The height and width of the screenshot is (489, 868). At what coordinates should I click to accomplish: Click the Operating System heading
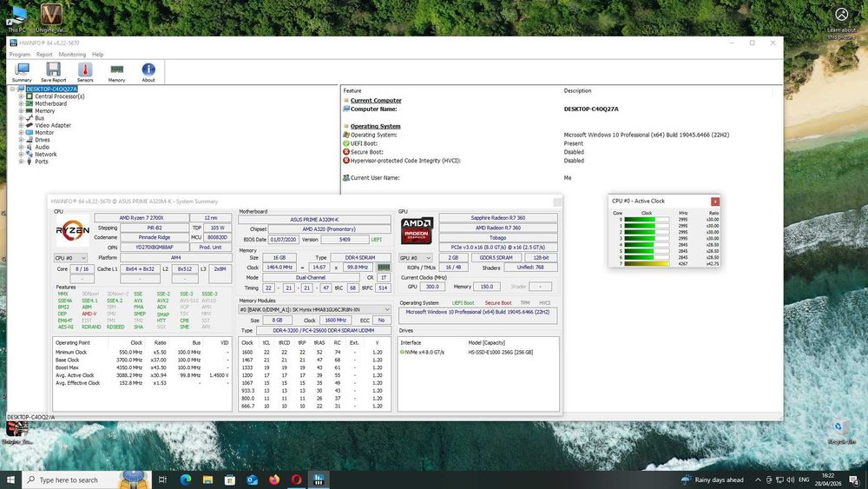pos(375,126)
